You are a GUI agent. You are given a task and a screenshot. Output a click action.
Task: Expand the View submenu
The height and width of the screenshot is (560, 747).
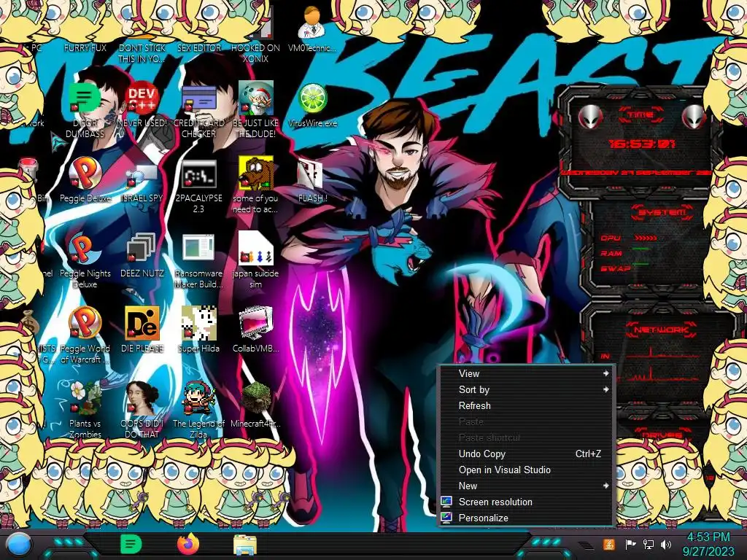coord(526,374)
